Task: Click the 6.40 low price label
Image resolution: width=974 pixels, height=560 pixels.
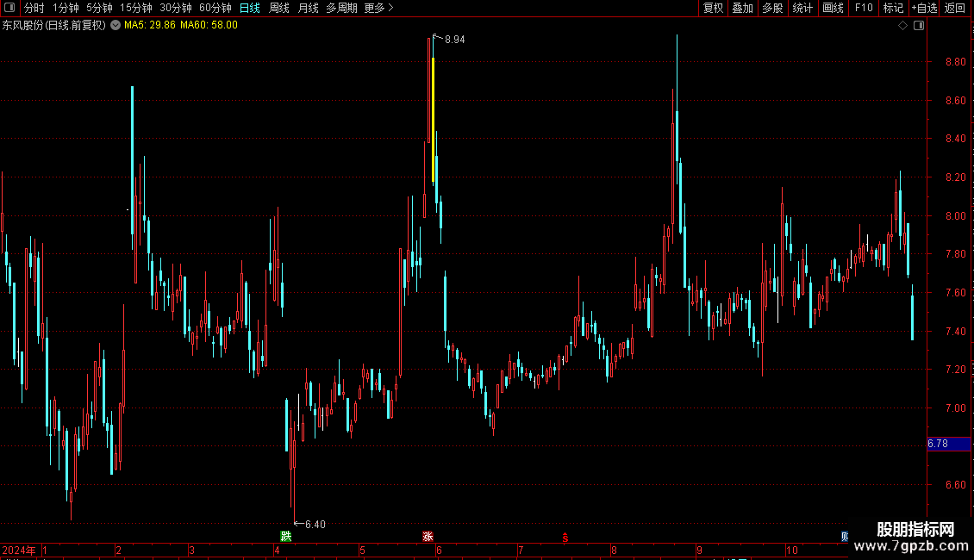Action: point(315,525)
